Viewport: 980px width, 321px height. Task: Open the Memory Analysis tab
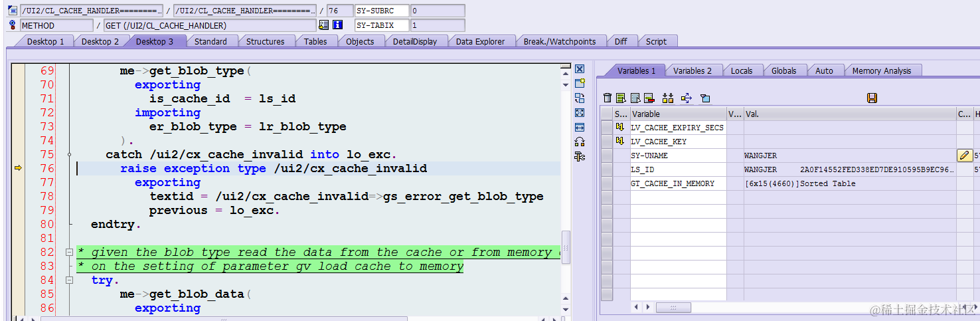[x=882, y=70]
